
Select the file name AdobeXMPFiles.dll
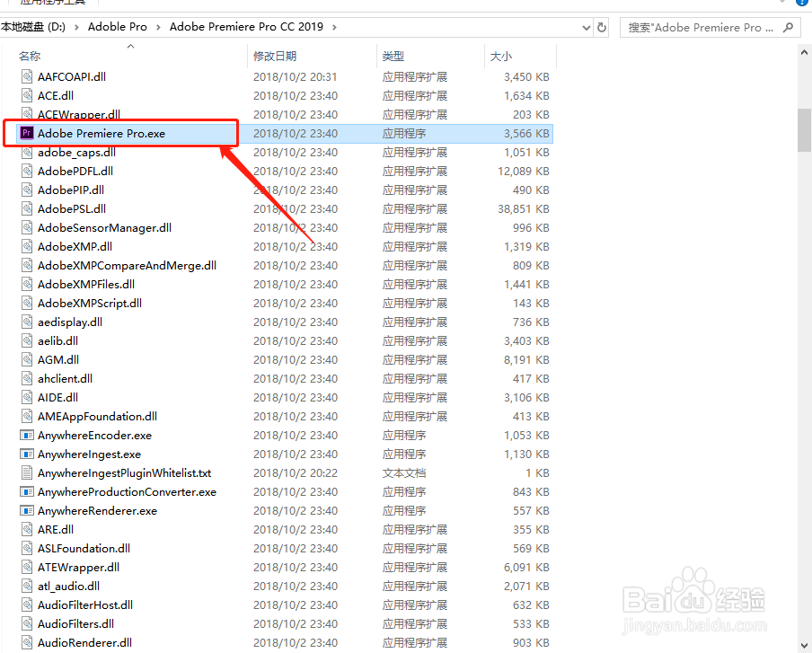[x=86, y=285]
